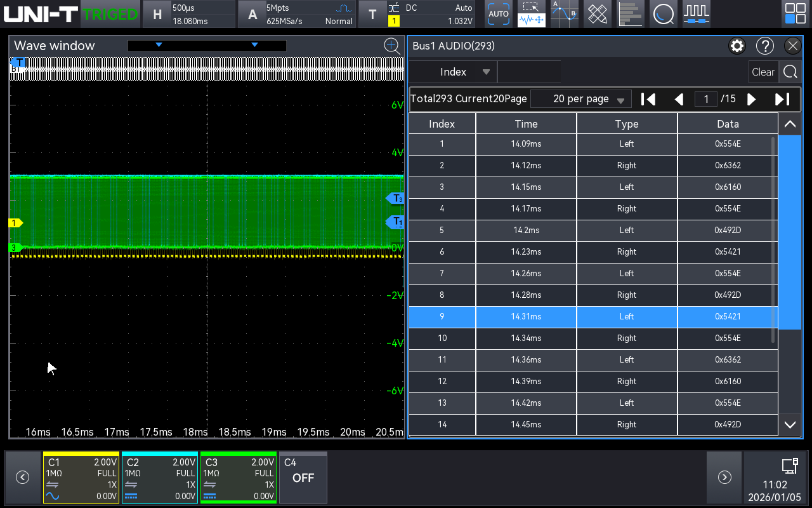Open trigger T menu
Viewport: 812px width, 508px height.
coord(372,14)
